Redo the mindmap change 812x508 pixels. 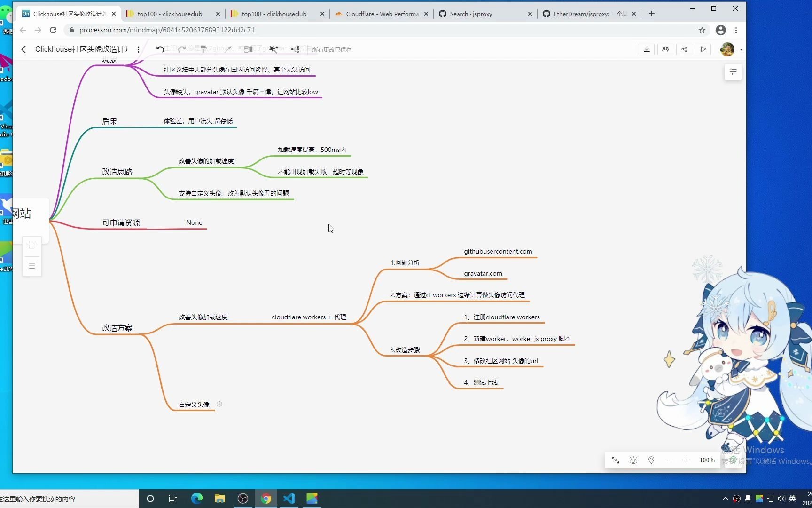(x=182, y=49)
